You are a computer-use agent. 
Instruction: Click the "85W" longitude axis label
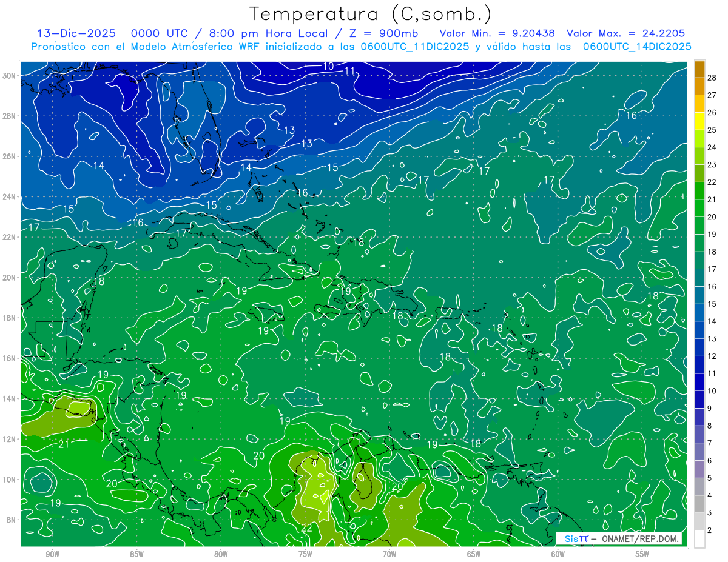[137, 554]
